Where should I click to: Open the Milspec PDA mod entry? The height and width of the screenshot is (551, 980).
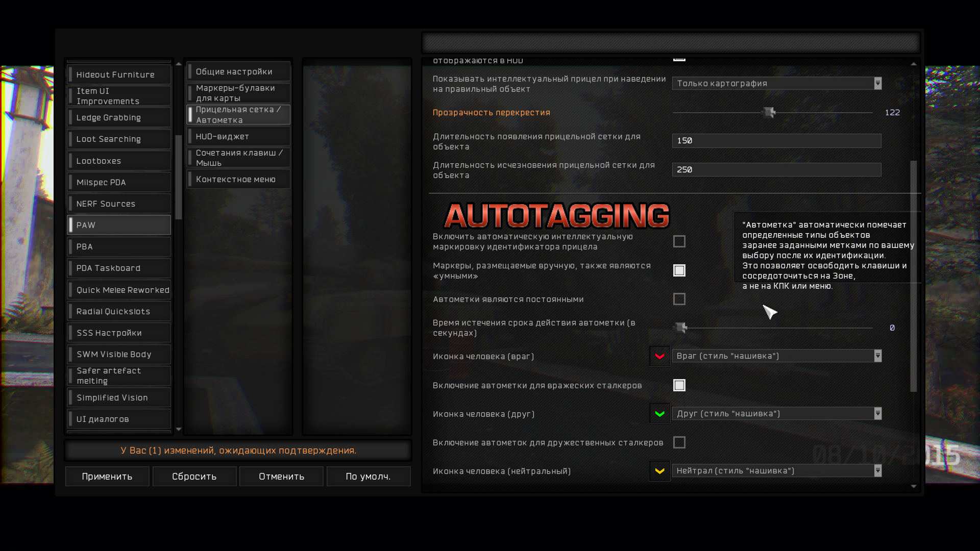119,182
